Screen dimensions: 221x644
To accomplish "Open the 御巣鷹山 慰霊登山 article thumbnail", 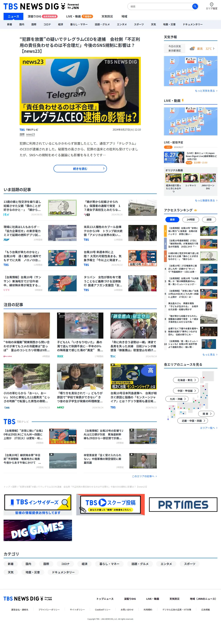I will (134, 326).
